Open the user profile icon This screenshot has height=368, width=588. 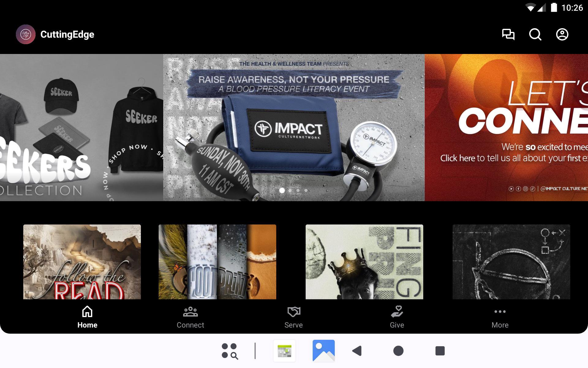click(x=562, y=34)
